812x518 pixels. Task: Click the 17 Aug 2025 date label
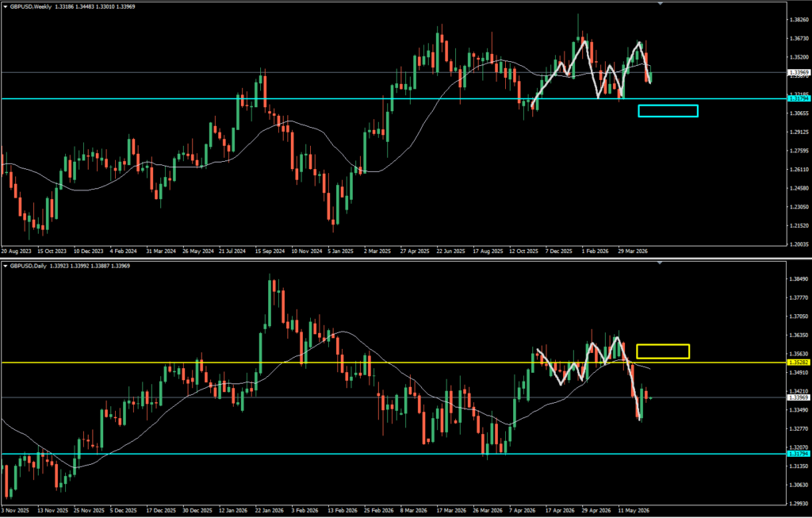click(x=488, y=251)
